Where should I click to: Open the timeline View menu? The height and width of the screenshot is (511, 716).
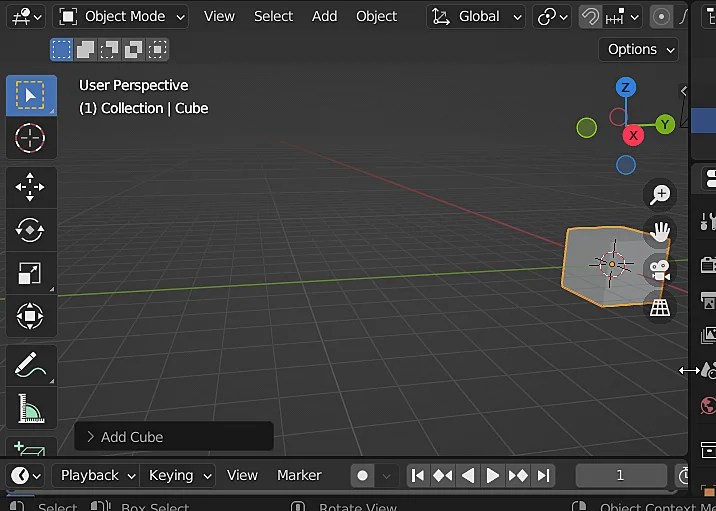[x=242, y=475]
